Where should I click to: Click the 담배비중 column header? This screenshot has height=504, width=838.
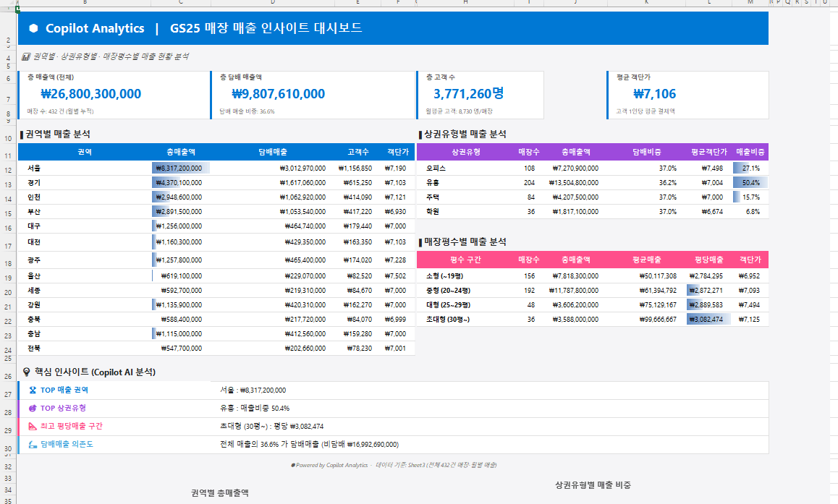pos(647,152)
